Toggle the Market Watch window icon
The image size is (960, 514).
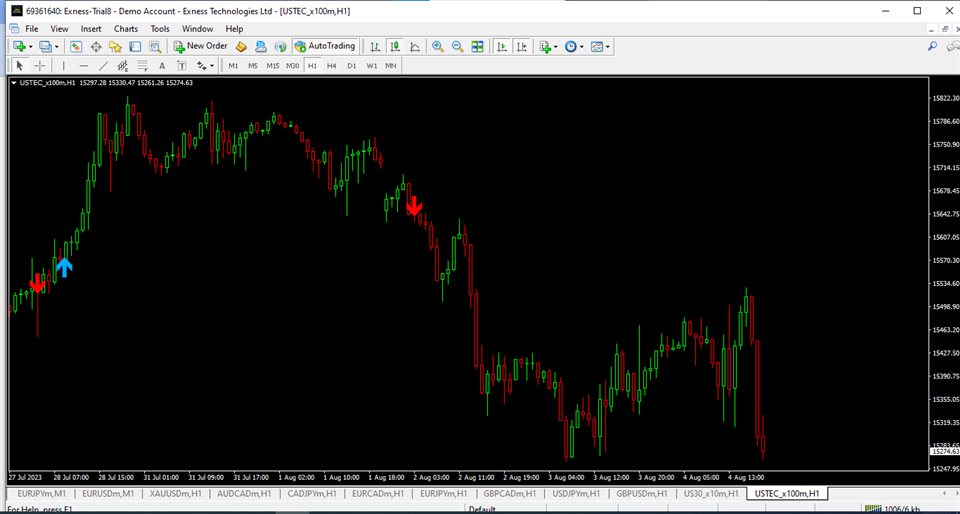[76, 47]
